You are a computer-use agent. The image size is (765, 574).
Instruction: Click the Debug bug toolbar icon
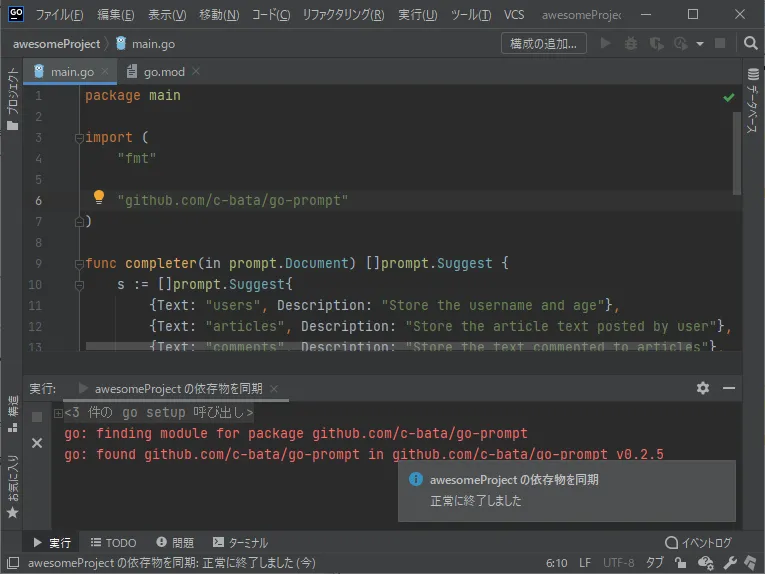point(631,43)
